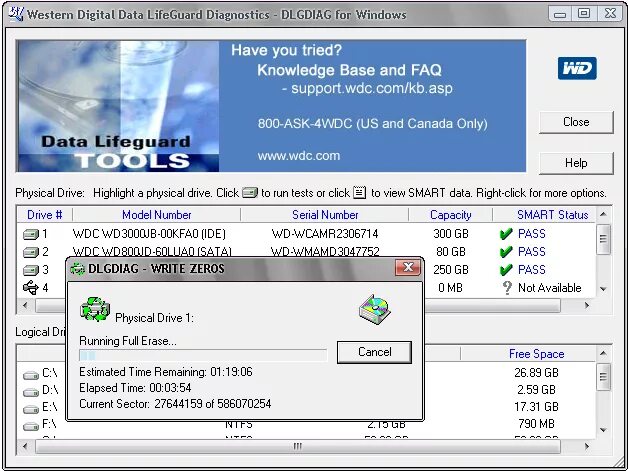Click the www.wdc.com text in banner
This screenshot has height=471, width=628.
pyautogui.click(x=299, y=156)
